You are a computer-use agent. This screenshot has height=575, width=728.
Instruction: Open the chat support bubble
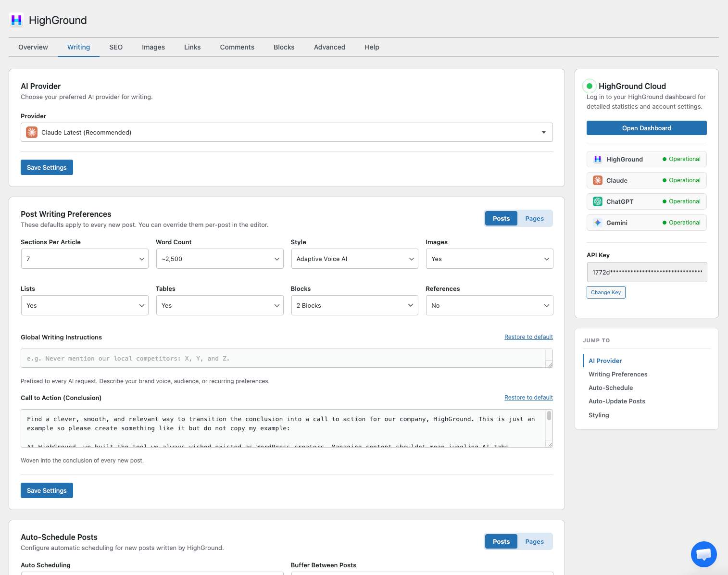[703, 554]
